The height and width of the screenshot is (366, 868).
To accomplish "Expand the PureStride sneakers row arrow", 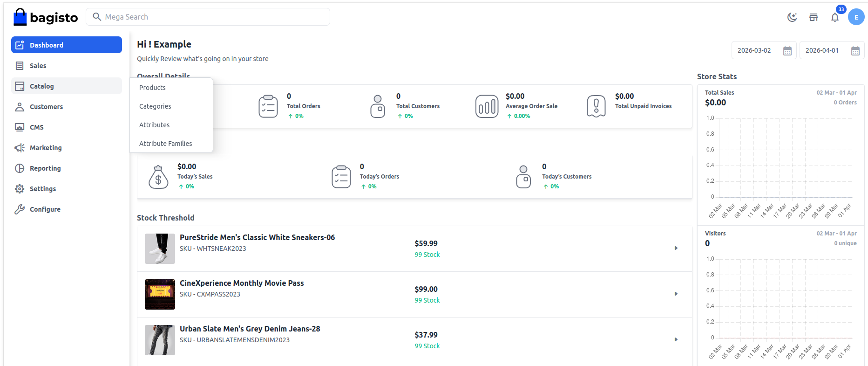I will click(x=676, y=248).
